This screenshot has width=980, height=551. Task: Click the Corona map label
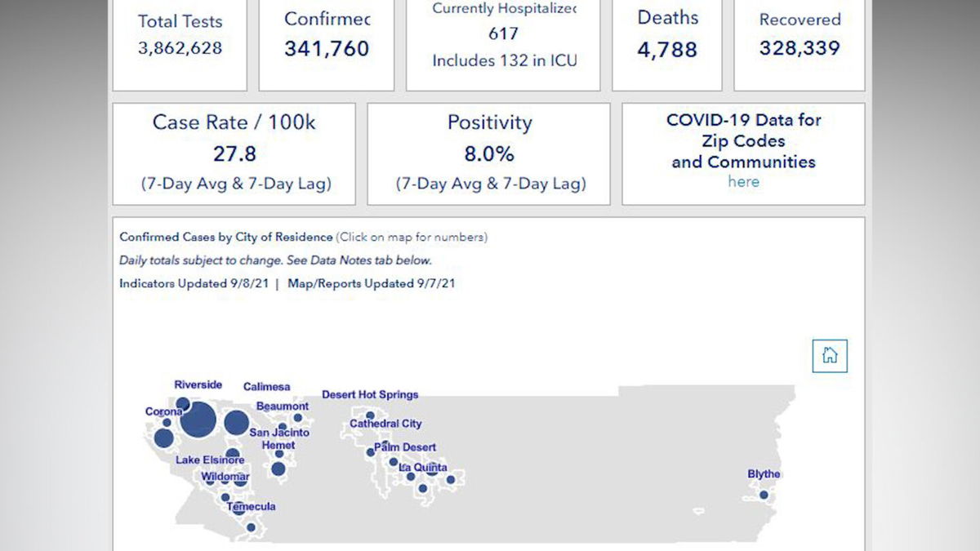[163, 412]
